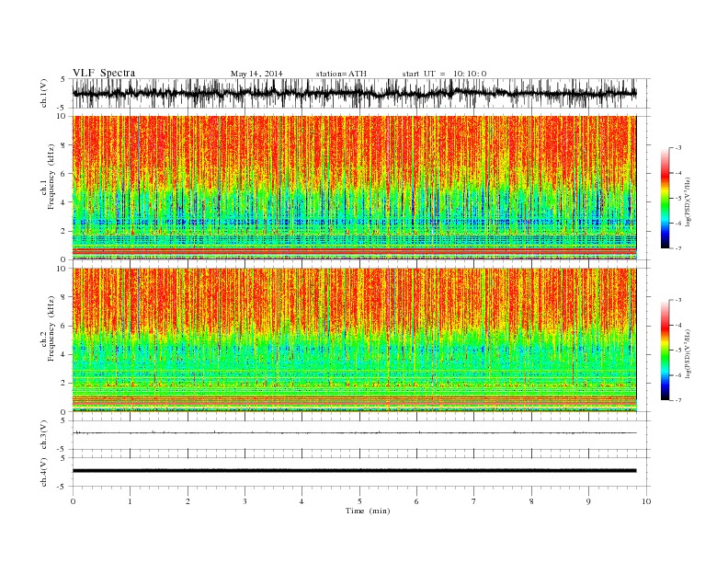Viewport: 728px width, 563px height.
Task: Click the "7" tick on the Time axis
Action: [x=474, y=501]
